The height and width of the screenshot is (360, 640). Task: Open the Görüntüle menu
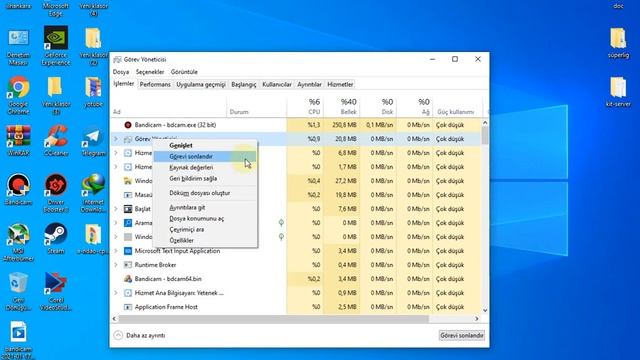[184, 72]
